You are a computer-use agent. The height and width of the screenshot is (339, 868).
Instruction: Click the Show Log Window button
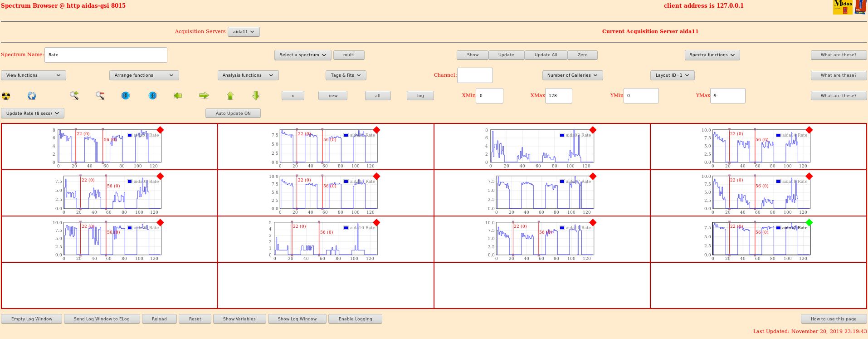coord(297,319)
